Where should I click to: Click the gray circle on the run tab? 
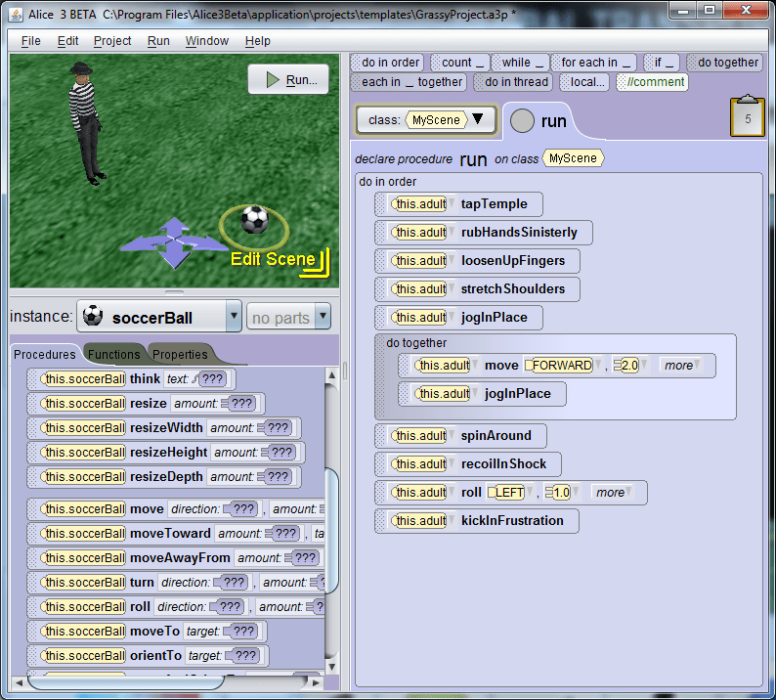pos(522,121)
